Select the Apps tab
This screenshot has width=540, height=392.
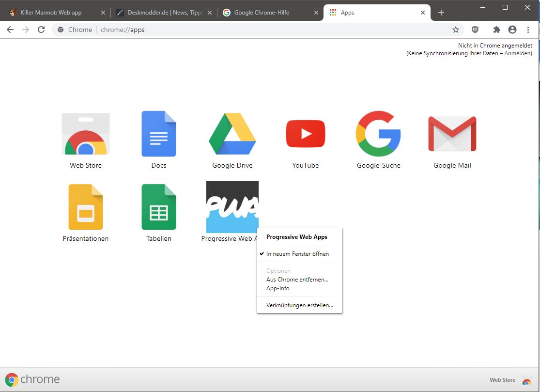click(x=377, y=13)
